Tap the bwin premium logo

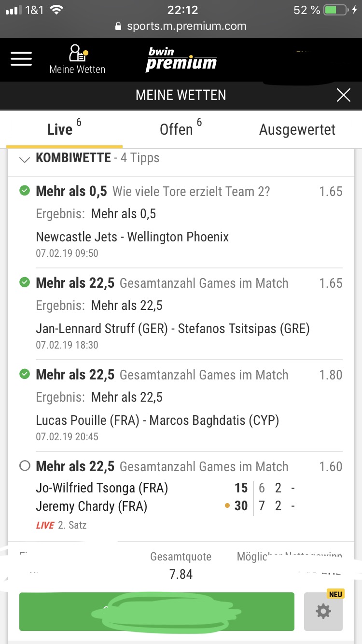coord(181,60)
